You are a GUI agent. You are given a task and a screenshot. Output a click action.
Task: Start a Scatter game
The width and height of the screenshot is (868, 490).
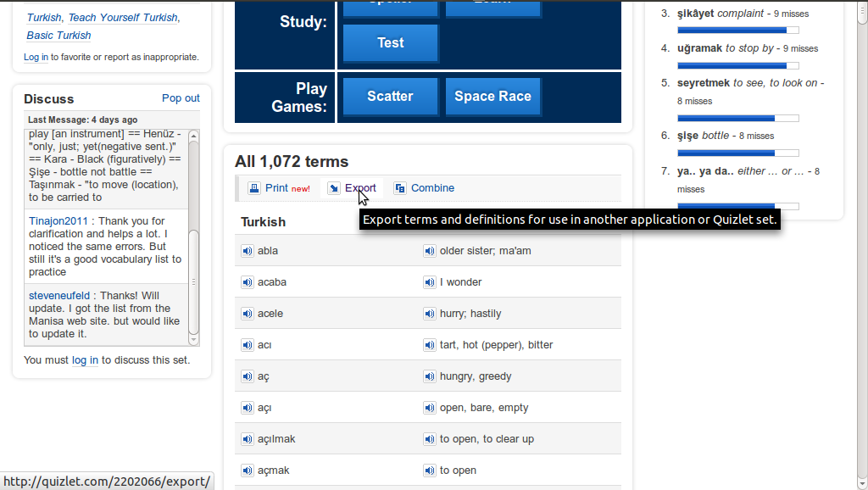(389, 96)
